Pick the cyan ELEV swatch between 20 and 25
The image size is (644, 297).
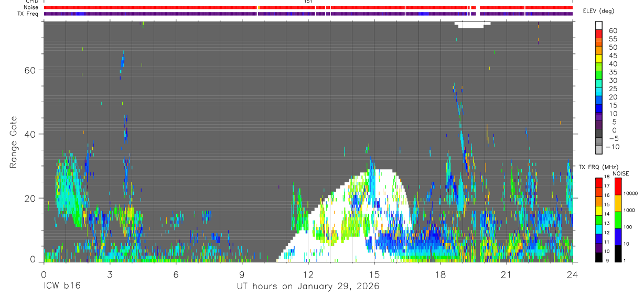coord(599,93)
